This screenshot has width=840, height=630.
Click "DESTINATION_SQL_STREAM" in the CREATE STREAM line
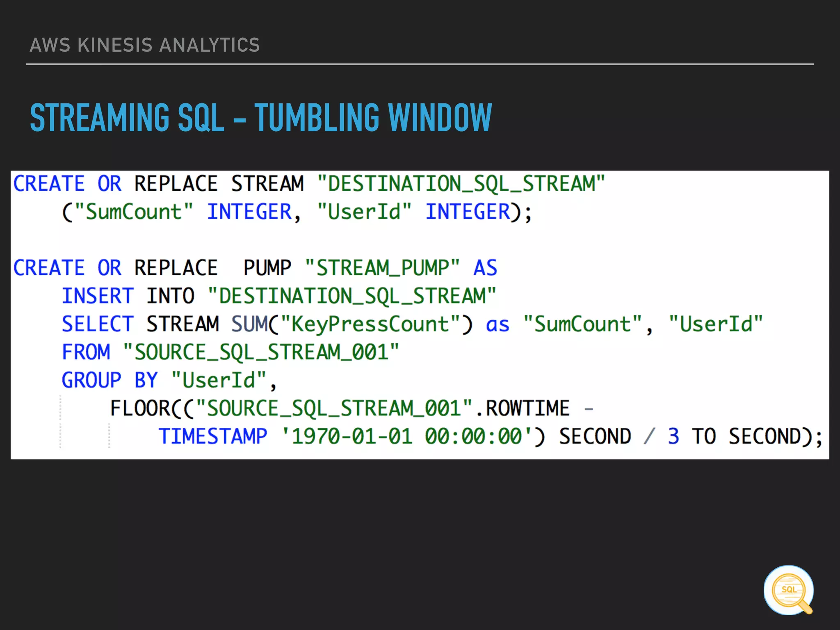pos(461,183)
